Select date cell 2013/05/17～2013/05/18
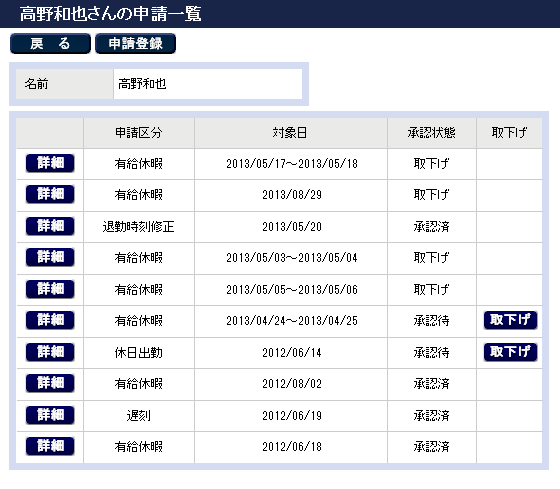 click(x=291, y=164)
